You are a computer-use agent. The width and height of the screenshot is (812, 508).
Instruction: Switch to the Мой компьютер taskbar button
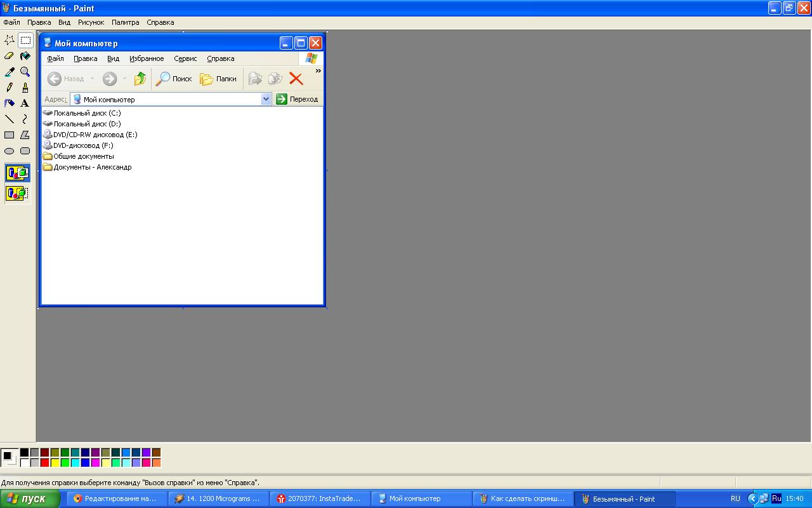pyautogui.click(x=420, y=499)
